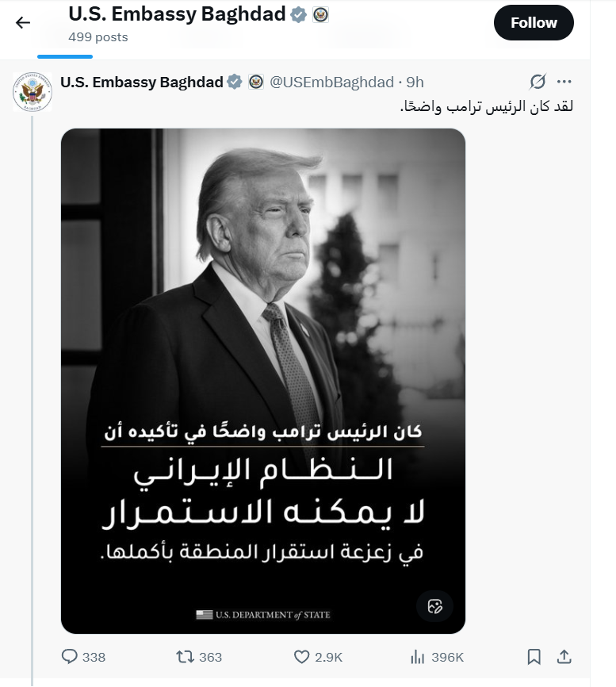
Task: View analytics for the 396K views tweet
Action: coord(417,657)
